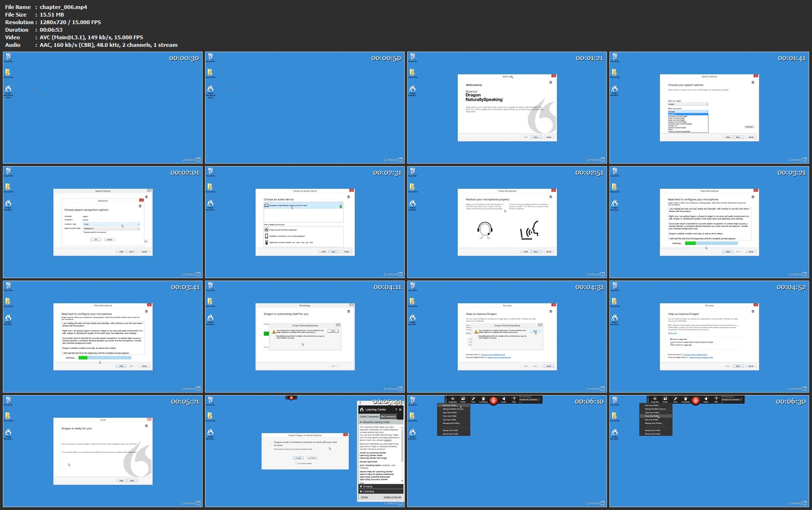Open region dropdown showing Canada
Image resolution: width=812 pixels, height=510 pixels.
[x=688, y=104]
